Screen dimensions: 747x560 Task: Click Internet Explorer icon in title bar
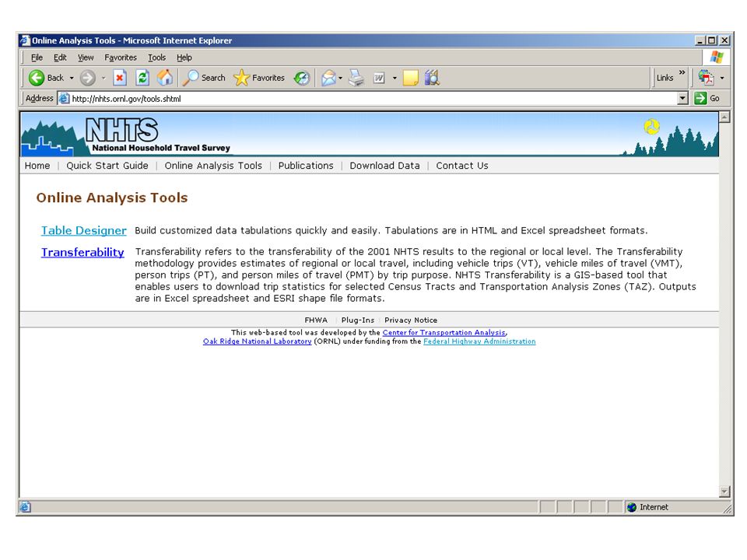(25, 40)
